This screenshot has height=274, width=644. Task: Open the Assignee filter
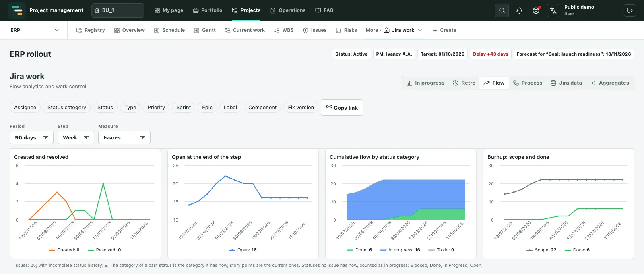[x=25, y=108]
